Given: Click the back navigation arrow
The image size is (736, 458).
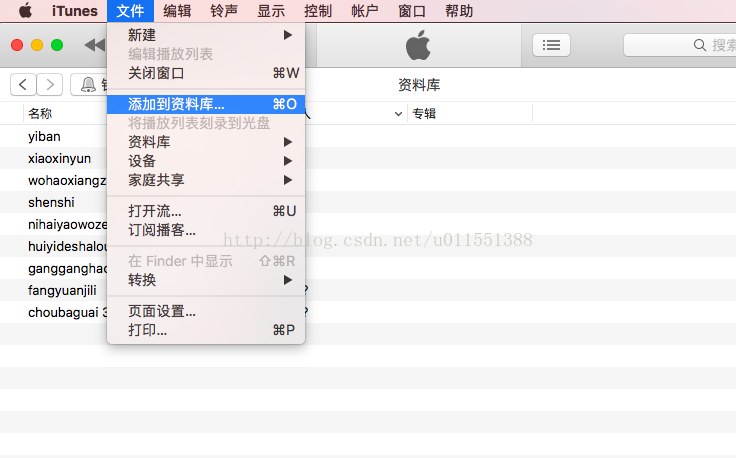Looking at the screenshot, I should click(x=23, y=84).
